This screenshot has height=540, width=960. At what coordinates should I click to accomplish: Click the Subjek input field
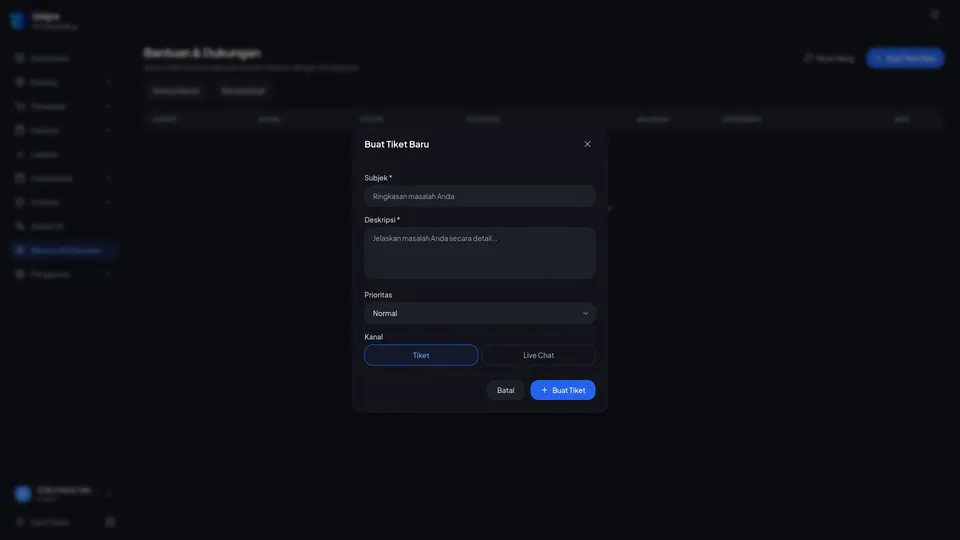[x=479, y=197]
